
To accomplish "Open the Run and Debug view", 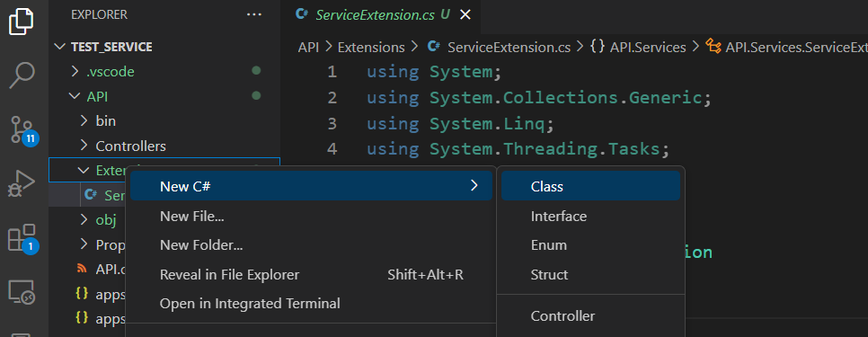I will click(22, 183).
